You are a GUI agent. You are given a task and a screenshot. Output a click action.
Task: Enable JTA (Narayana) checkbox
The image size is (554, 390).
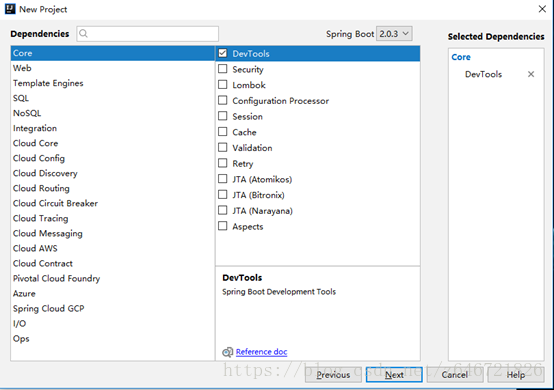tap(223, 210)
